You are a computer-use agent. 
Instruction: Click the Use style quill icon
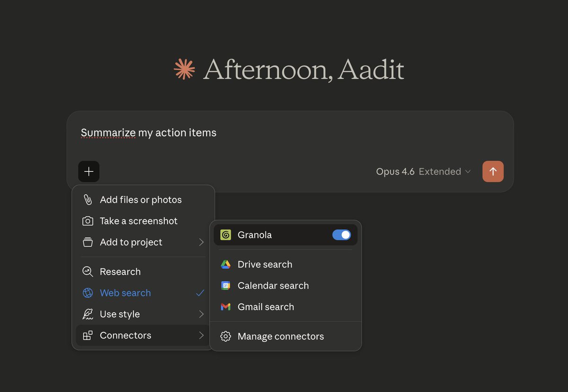(88, 314)
